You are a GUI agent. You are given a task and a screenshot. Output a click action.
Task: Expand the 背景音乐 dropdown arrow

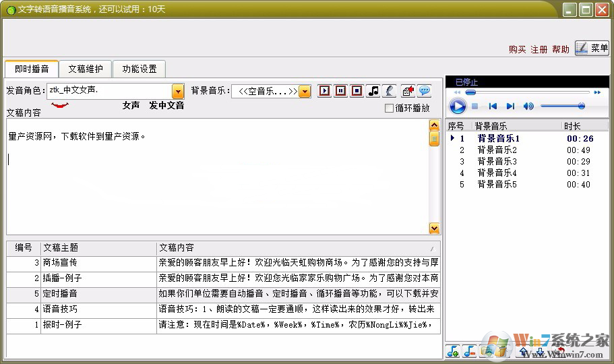coord(305,91)
